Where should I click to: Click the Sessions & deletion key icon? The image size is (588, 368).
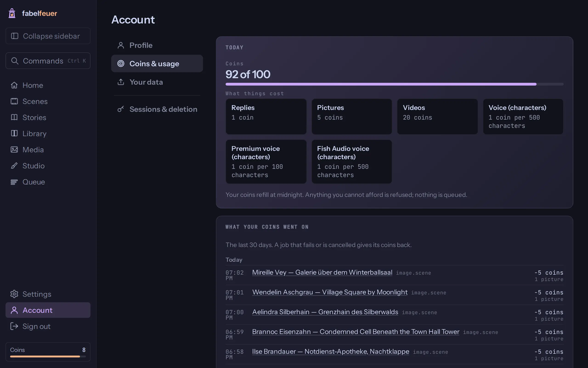tap(121, 109)
